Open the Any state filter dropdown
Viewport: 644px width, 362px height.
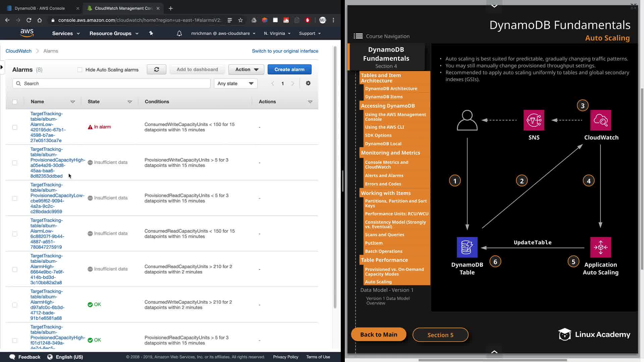tap(235, 83)
